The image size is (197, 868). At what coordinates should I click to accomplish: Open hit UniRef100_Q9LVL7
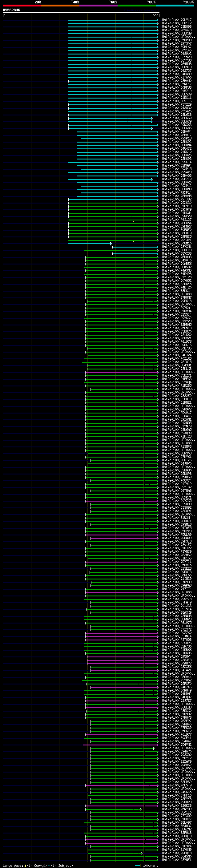pos(177,20)
